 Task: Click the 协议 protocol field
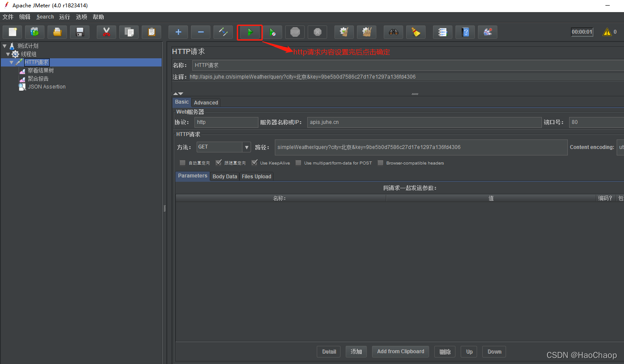click(226, 122)
